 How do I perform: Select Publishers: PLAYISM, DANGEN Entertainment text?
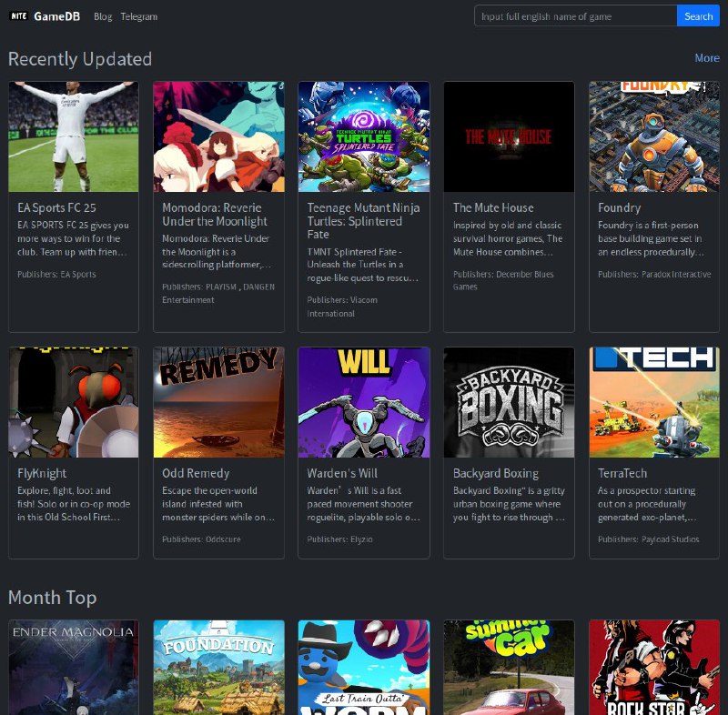[218, 293]
